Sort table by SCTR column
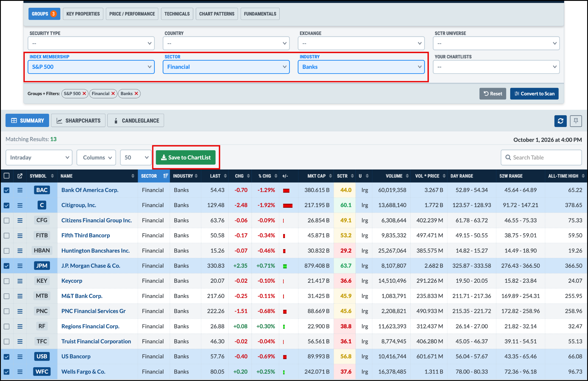Viewport: 588px width, 381px height. coord(345,176)
